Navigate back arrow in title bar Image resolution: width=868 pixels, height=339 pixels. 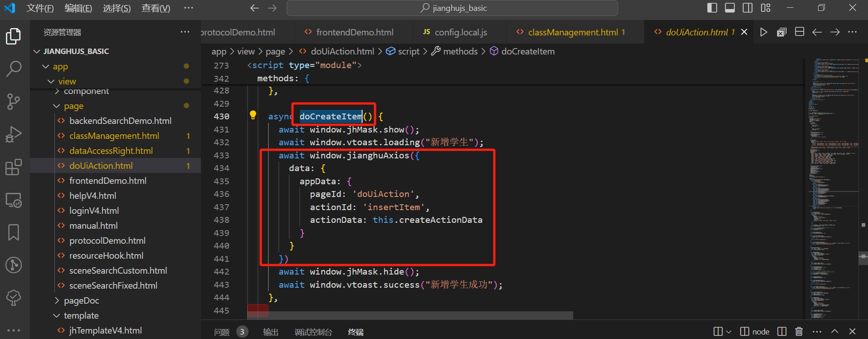[x=254, y=8]
